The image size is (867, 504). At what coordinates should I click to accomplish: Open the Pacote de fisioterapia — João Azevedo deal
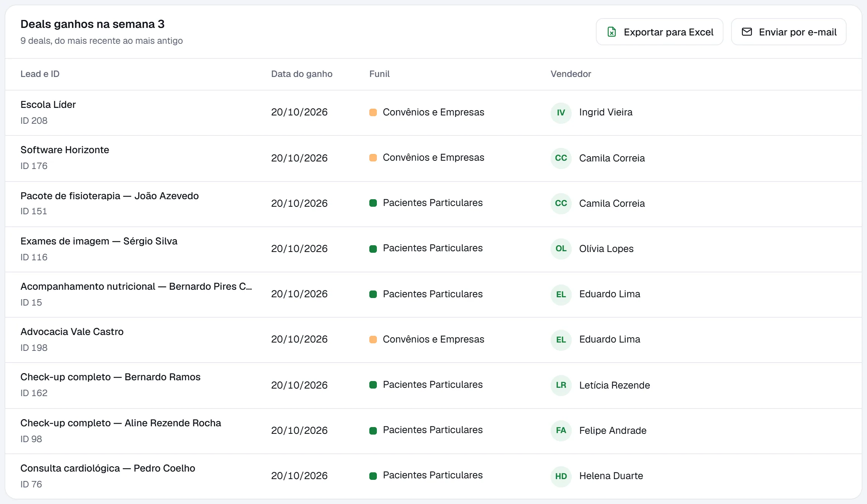pos(110,196)
